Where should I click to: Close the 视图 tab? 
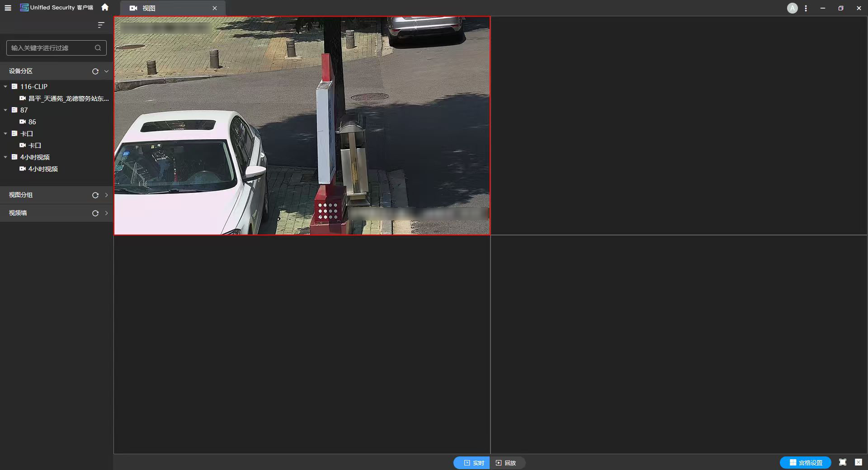(215, 8)
